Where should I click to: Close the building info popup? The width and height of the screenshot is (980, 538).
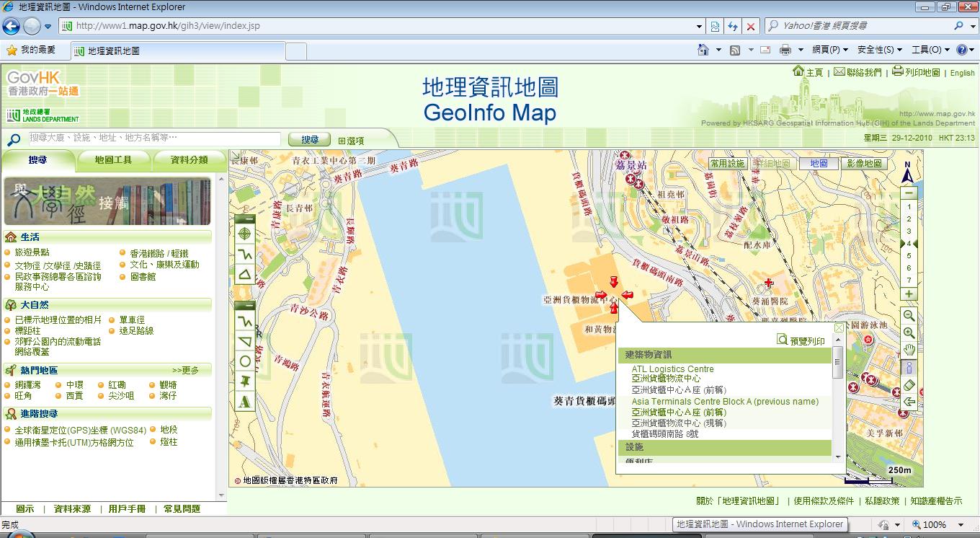[839, 328]
